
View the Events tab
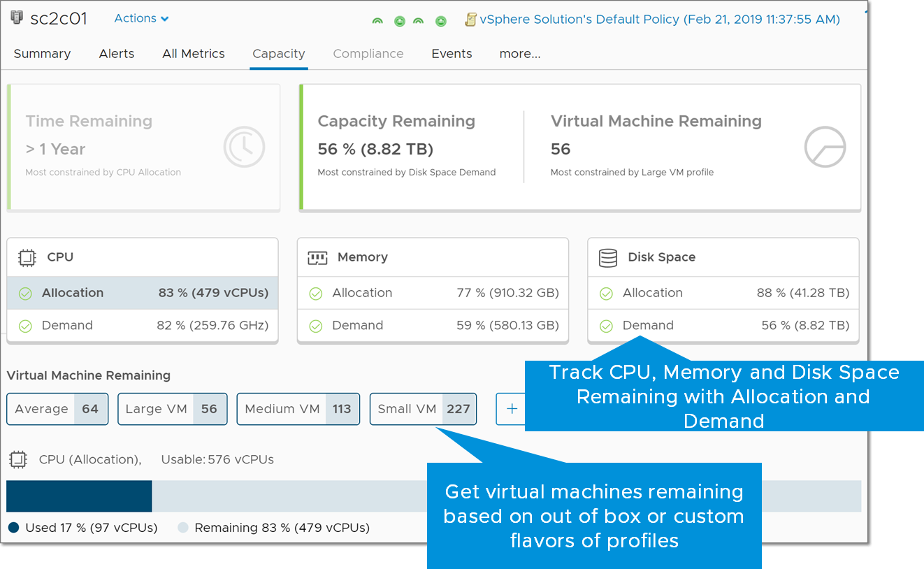(452, 54)
